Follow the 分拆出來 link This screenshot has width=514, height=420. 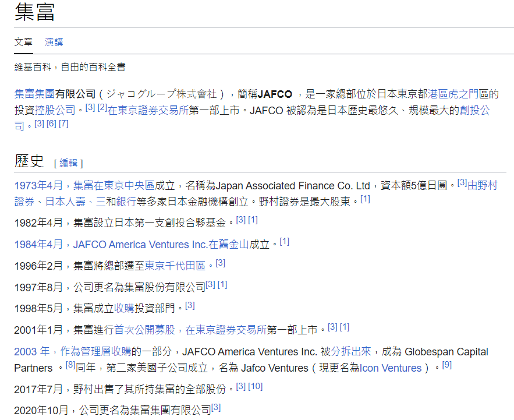[351, 351]
